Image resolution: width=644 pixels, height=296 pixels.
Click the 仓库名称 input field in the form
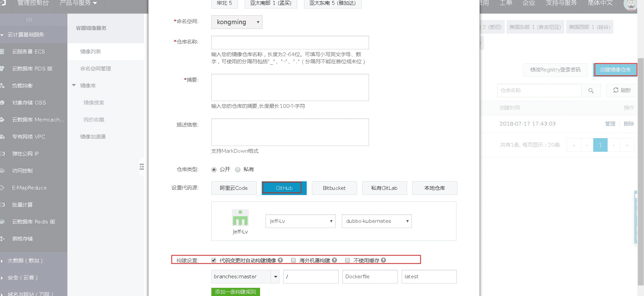point(290,43)
